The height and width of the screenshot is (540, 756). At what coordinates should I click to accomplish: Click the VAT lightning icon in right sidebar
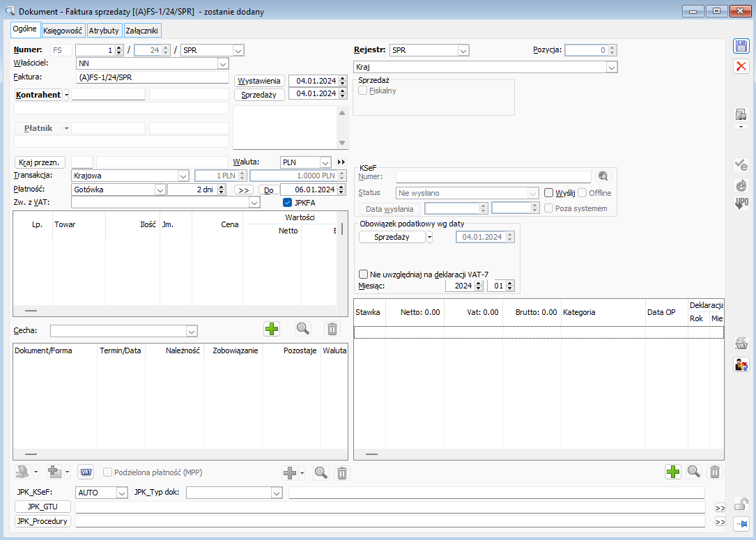pos(741,344)
